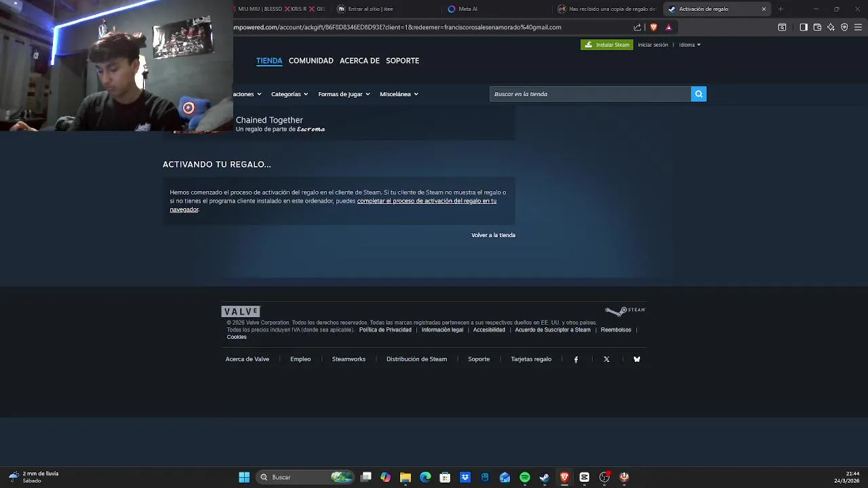Click Brave Rewards triangle icon

pos(669,27)
